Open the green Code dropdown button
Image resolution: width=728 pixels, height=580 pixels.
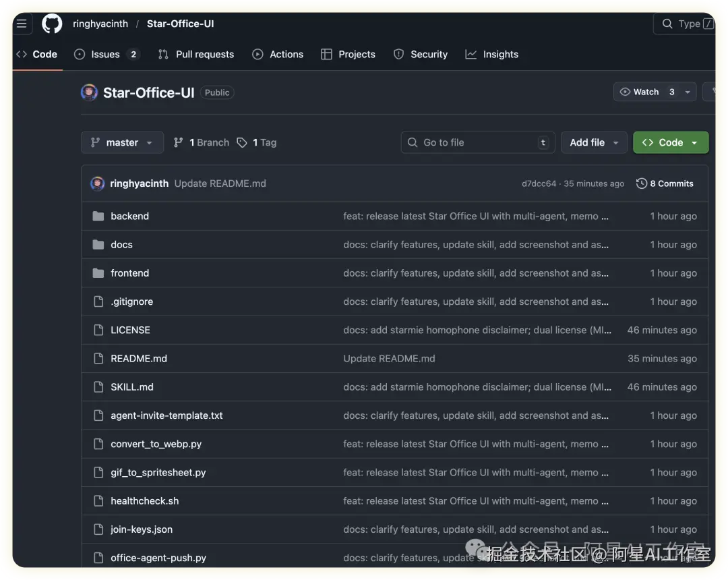click(671, 142)
